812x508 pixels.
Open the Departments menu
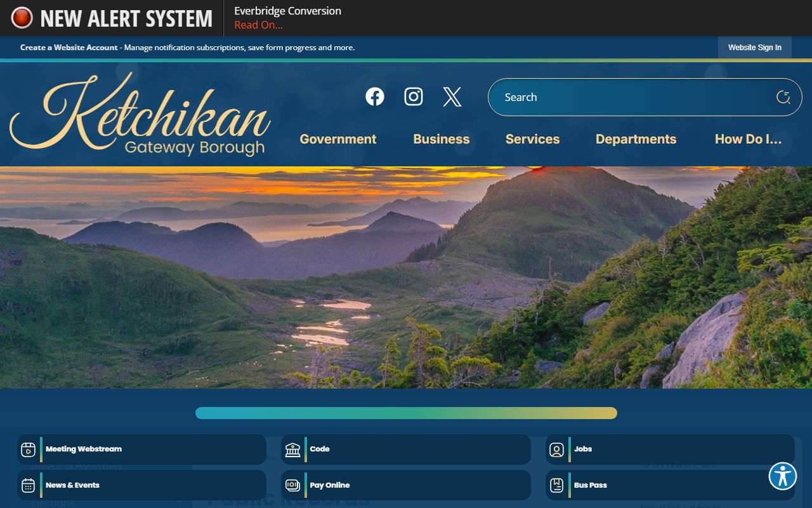(x=636, y=139)
